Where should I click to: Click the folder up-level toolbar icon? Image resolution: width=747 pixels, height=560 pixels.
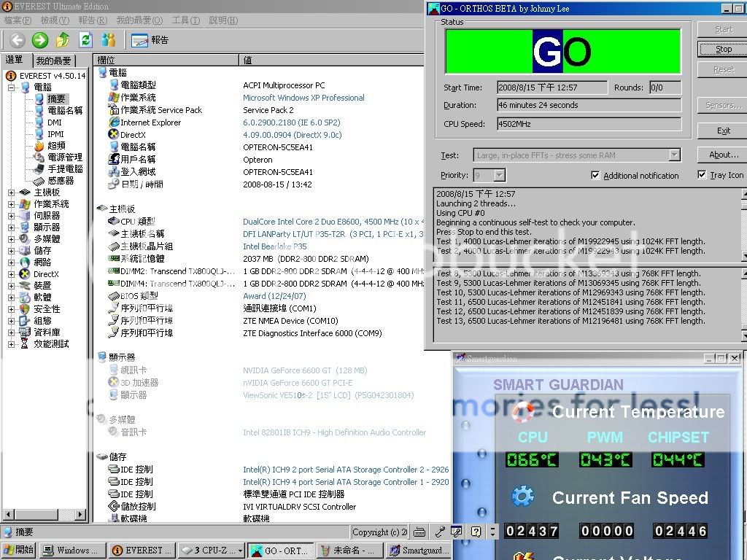coord(63,40)
